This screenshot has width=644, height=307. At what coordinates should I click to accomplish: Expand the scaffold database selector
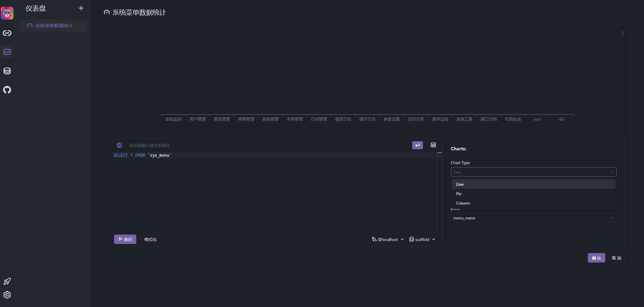pyautogui.click(x=422, y=240)
